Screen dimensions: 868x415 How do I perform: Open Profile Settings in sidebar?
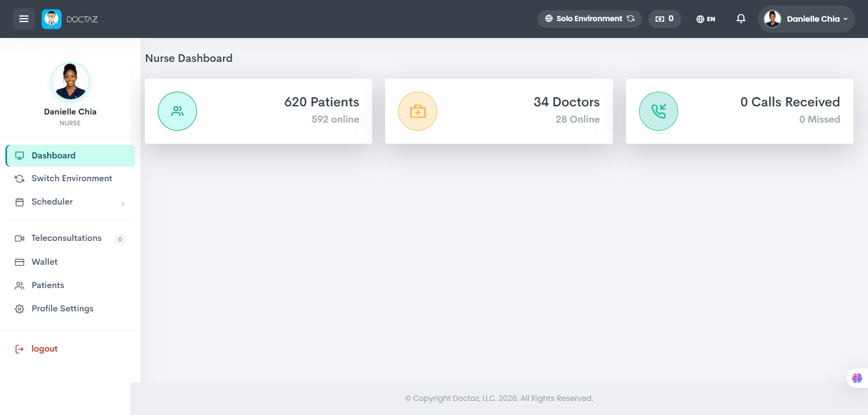tap(71, 309)
